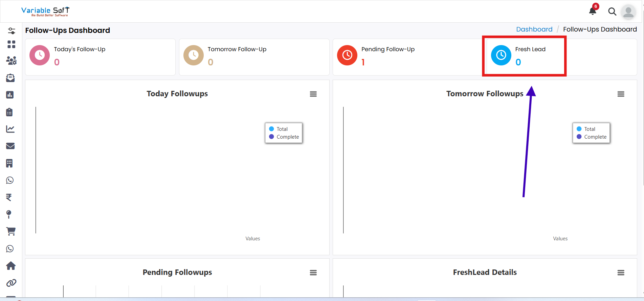Click the rupee sign icon in sidebar
The width and height of the screenshot is (644, 301).
coord(9,197)
